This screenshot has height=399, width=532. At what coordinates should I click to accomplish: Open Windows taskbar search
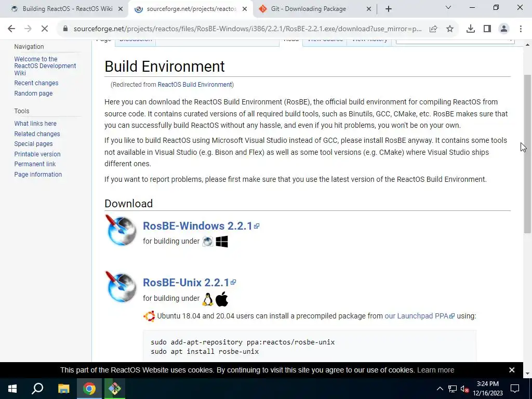click(x=37, y=389)
